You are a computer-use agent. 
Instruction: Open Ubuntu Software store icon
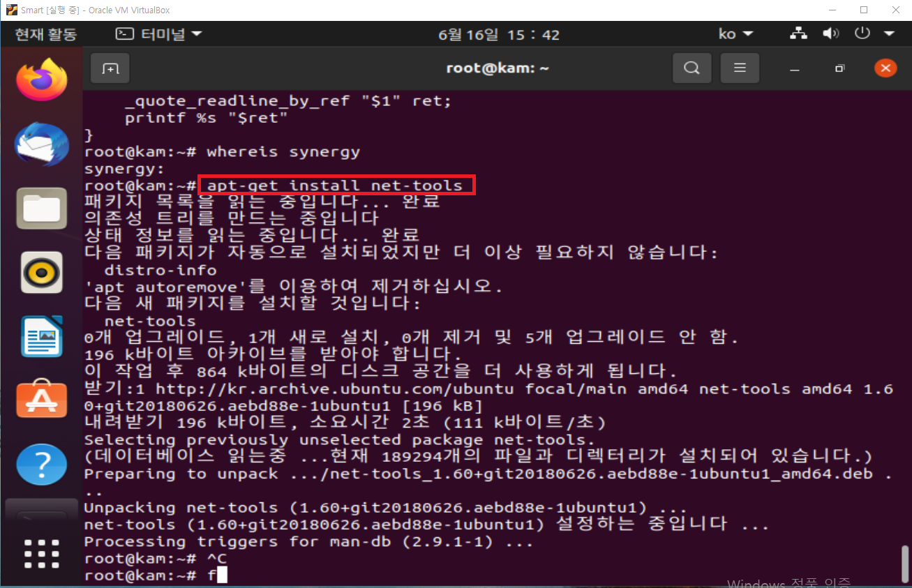(x=42, y=400)
